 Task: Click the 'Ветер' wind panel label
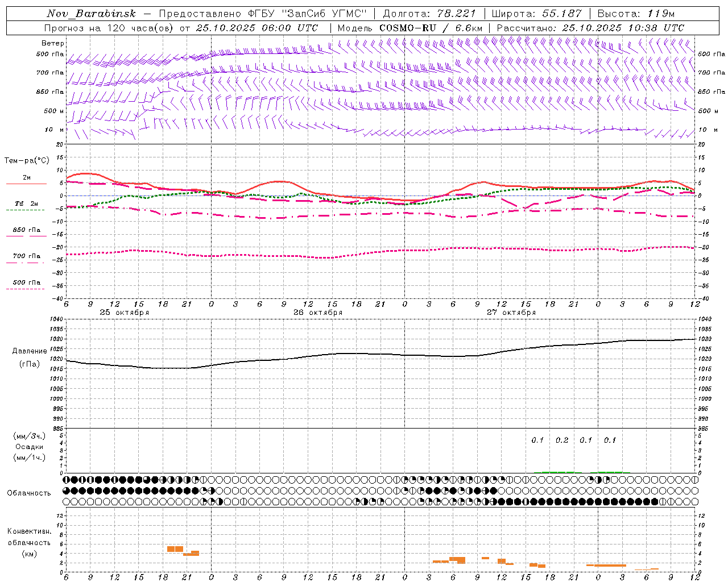(53, 43)
